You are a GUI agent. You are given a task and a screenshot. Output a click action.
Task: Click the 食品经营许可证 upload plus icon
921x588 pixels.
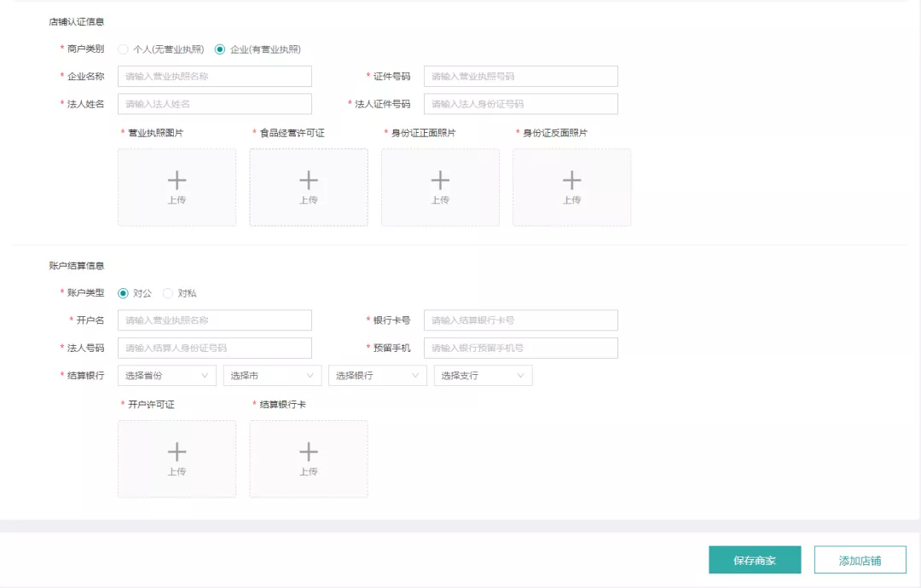[x=309, y=181]
